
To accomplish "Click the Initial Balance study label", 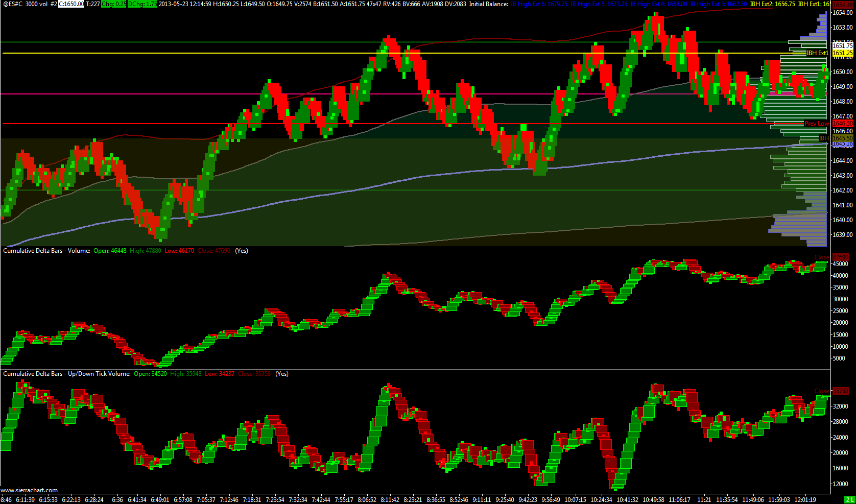I will tap(489, 4).
